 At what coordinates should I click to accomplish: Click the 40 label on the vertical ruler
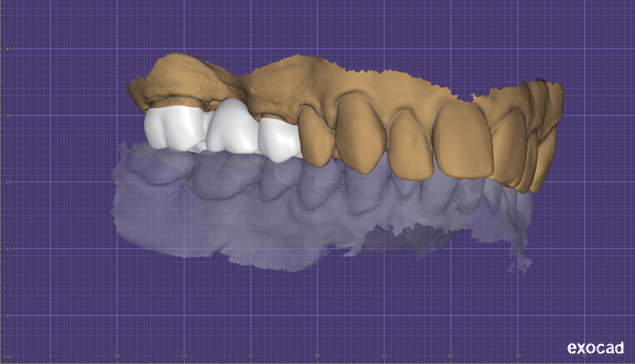point(8,49)
